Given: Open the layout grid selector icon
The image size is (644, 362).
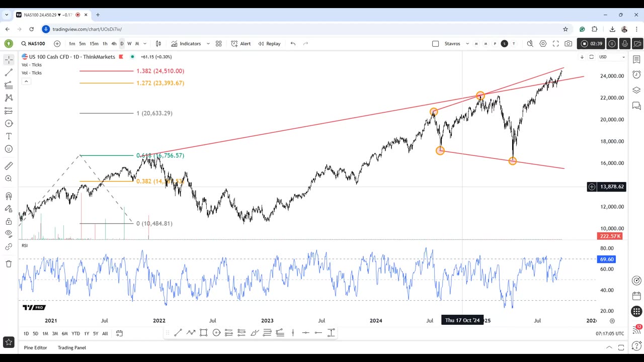Looking at the screenshot, I should (218, 44).
